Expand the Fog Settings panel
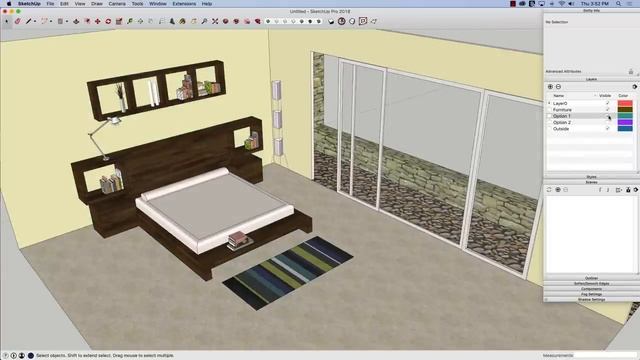The width and height of the screenshot is (640, 360). tap(591, 294)
